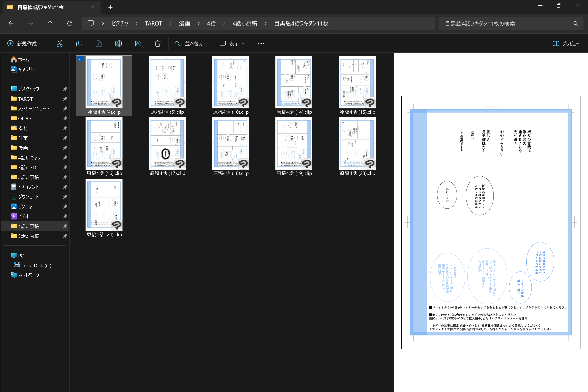The image size is (588, 392).
Task: Click the Rename icon in toolbar
Action: (x=118, y=43)
